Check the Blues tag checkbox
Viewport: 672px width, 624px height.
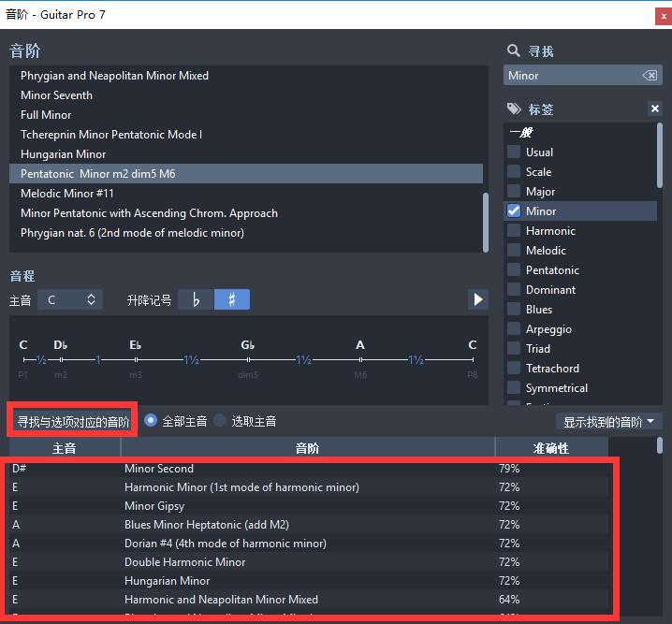click(514, 310)
